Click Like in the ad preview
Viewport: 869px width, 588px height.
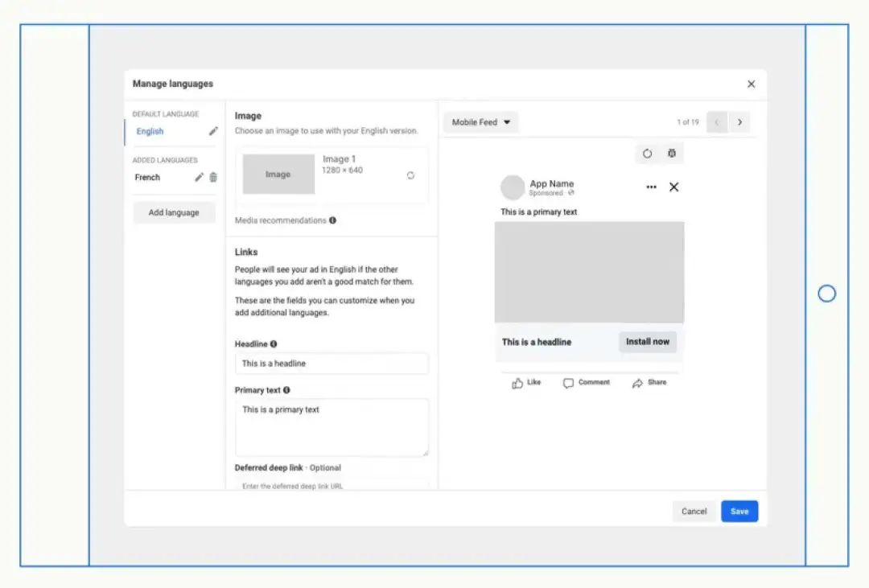click(526, 383)
